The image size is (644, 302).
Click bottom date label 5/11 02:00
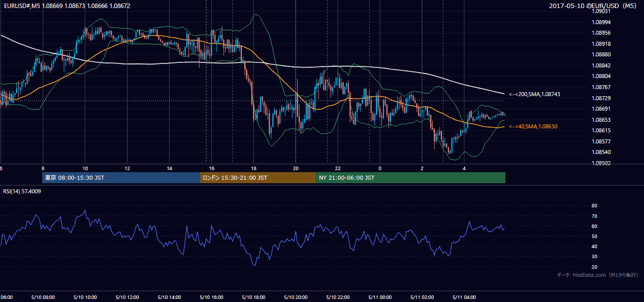pos(422,297)
